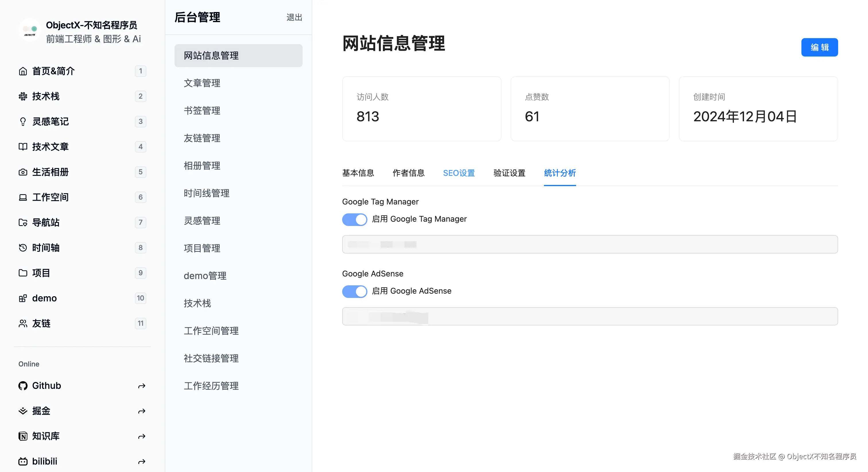Click the Notion icon for 知识库

[23, 436]
